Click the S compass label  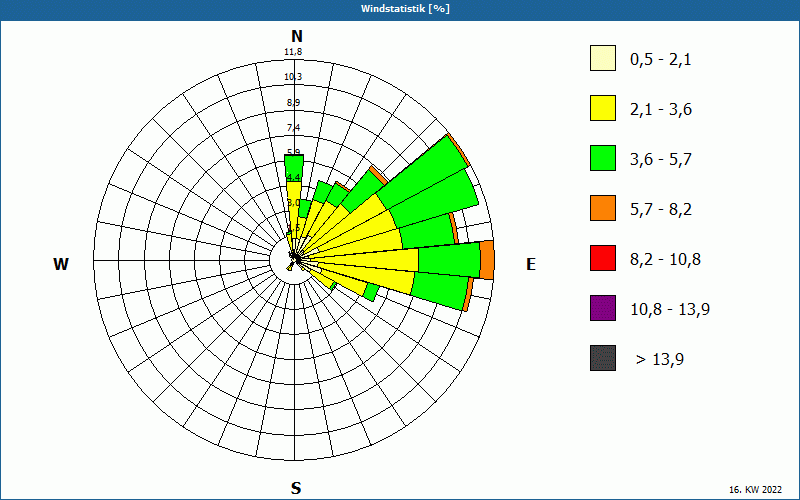pos(296,489)
